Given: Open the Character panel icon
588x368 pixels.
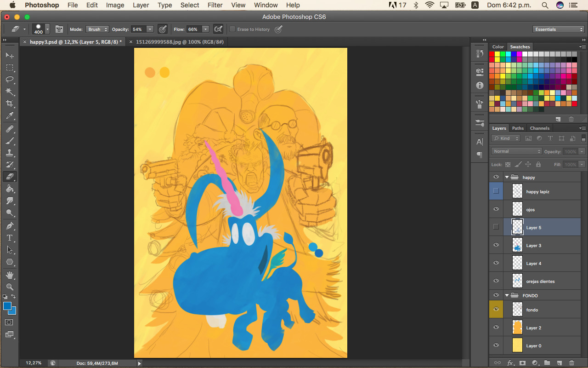Looking at the screenshot, I should coord(480,142).
